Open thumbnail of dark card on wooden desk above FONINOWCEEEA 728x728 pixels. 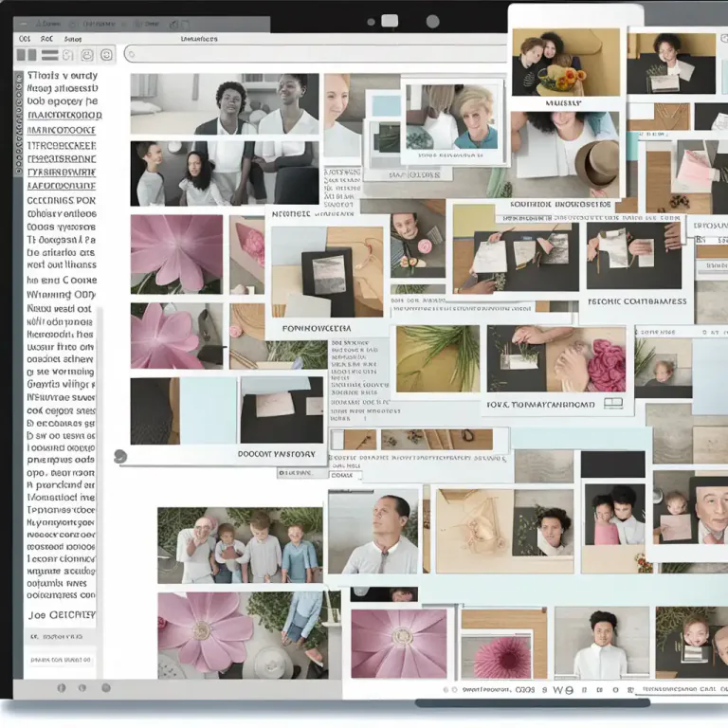coord(327,272)
